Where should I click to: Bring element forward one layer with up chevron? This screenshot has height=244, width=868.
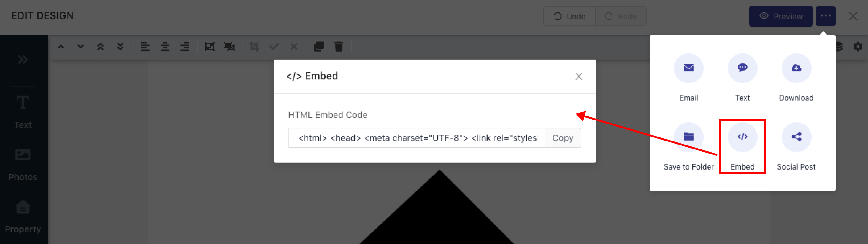(x=61, y=47)
